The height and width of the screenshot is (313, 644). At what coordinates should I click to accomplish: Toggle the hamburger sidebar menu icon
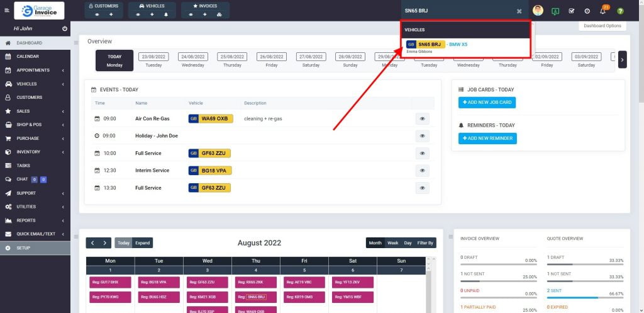[x=6, y=10]
